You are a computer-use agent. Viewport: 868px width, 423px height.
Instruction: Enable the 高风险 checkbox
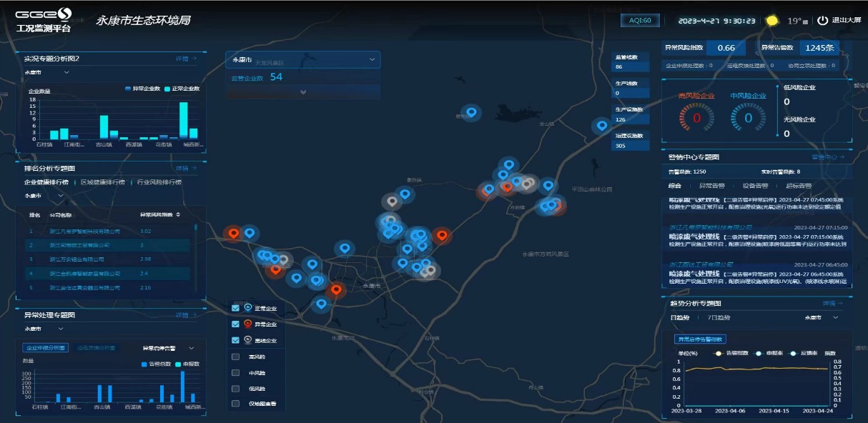click(x=236, y=357)
